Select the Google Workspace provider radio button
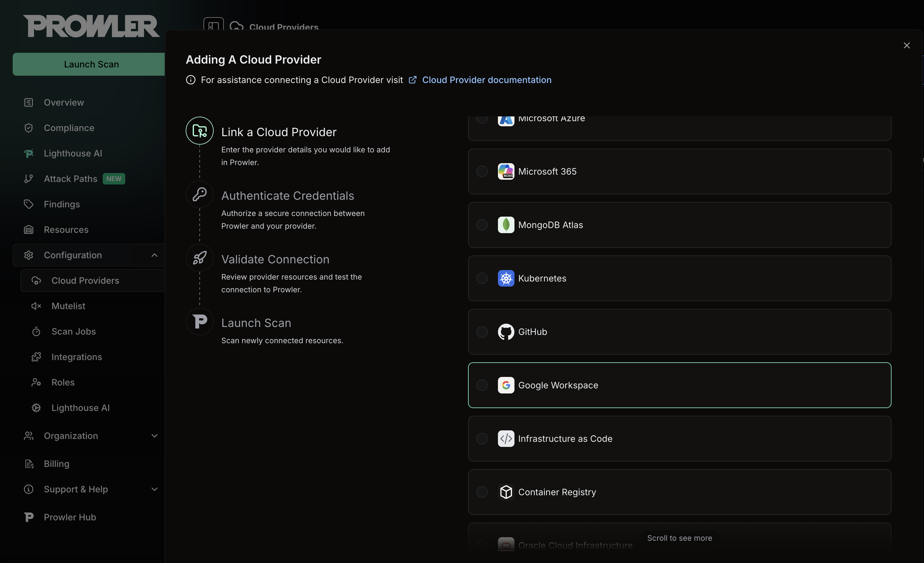 [482, 385]
